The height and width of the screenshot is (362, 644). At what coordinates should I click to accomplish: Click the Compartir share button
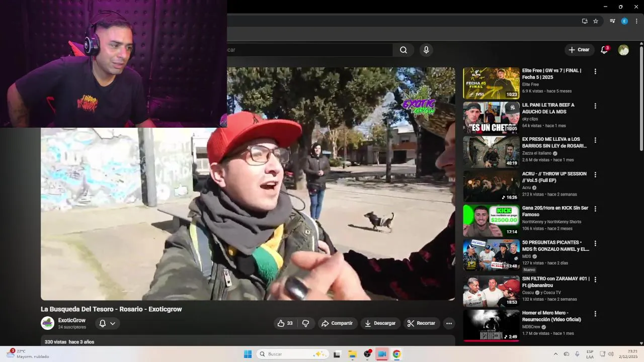(x=337, y=323)
